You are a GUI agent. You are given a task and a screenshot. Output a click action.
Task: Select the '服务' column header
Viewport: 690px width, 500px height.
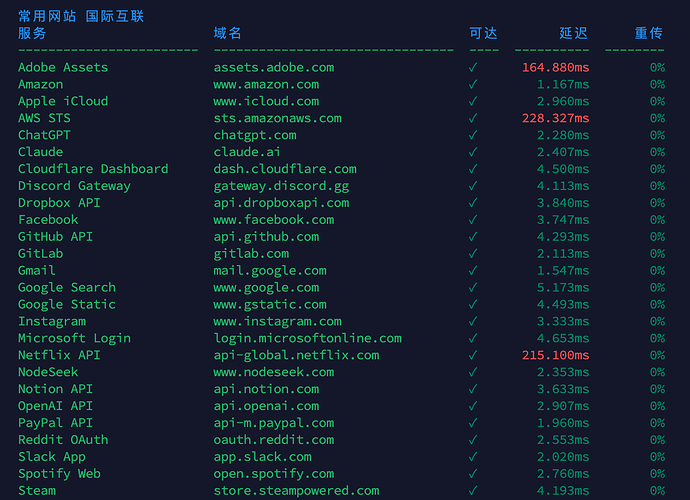tap(32, 33)
